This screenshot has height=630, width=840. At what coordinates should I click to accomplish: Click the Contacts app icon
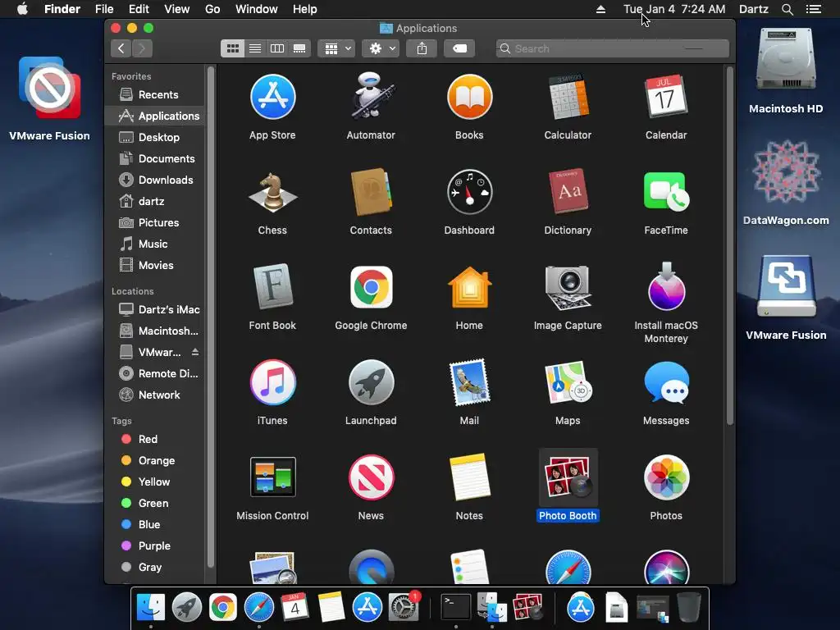tap(371, 192)
